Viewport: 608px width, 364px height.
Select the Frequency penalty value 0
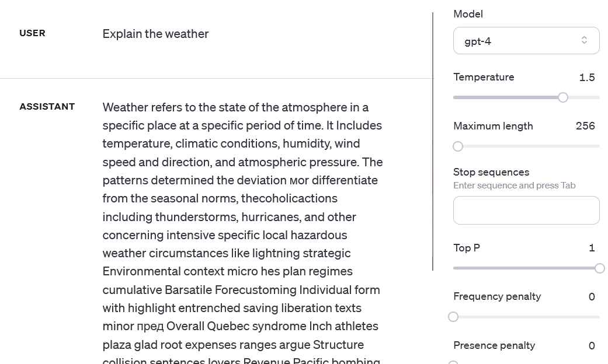pyautogui.click(x=592, y=296)
